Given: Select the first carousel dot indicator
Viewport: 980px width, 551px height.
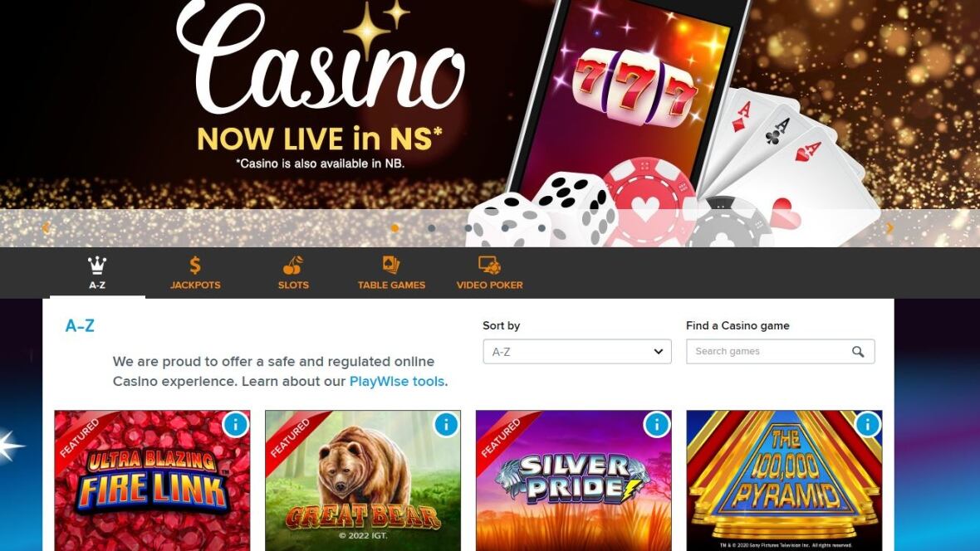Looking at the screenshot, I should point(394,228).
